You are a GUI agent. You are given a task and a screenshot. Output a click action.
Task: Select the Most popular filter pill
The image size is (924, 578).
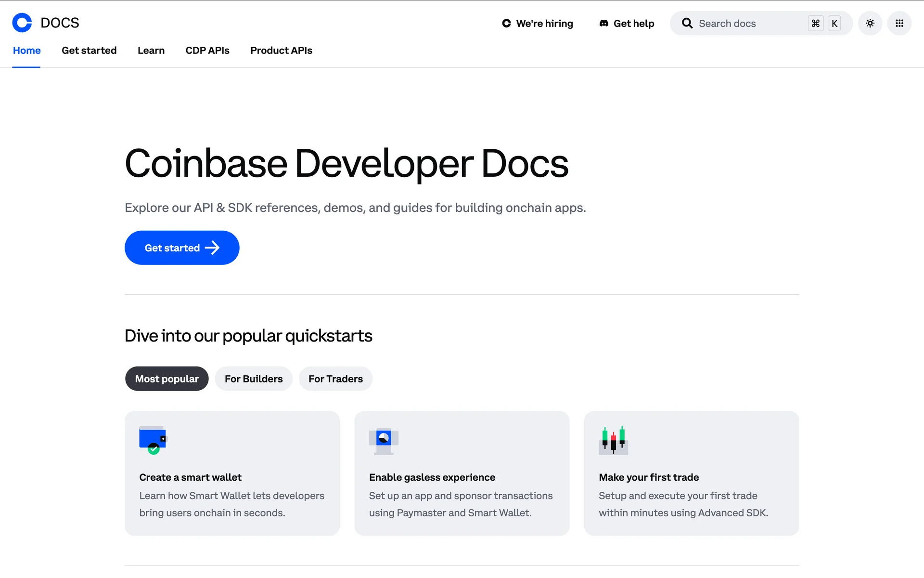(167, 379)
